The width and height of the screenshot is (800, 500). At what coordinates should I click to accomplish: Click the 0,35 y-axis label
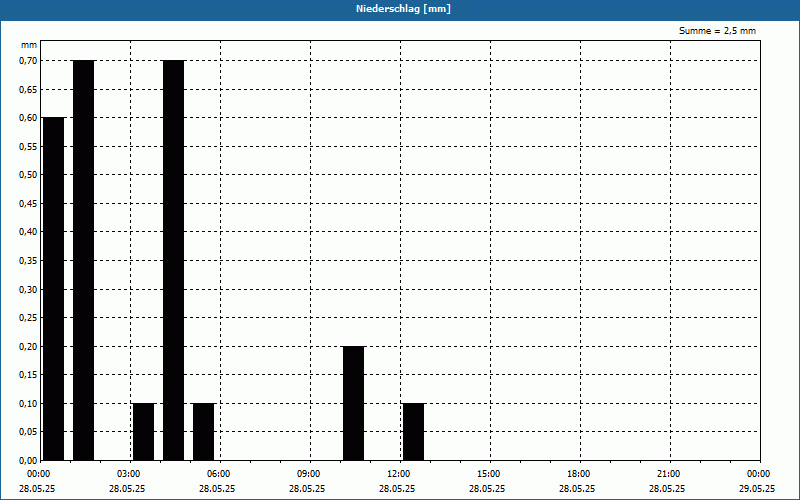[28, 261]
